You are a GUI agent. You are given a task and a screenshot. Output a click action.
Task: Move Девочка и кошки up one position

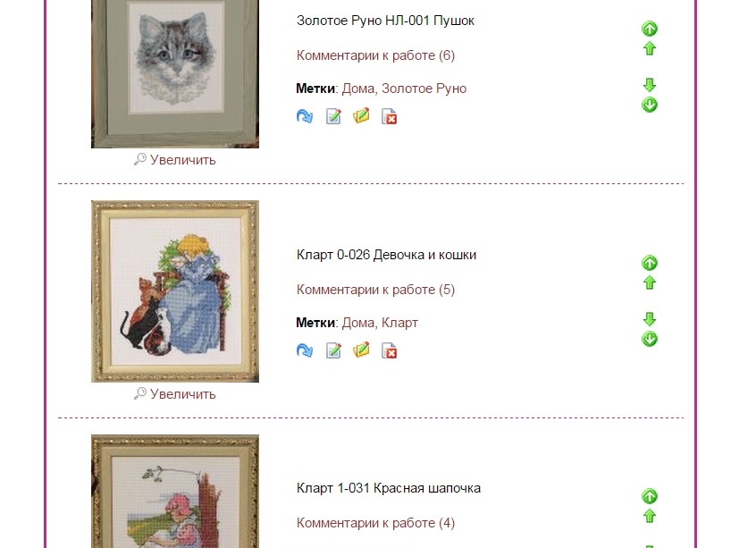(x=650, y=282)
